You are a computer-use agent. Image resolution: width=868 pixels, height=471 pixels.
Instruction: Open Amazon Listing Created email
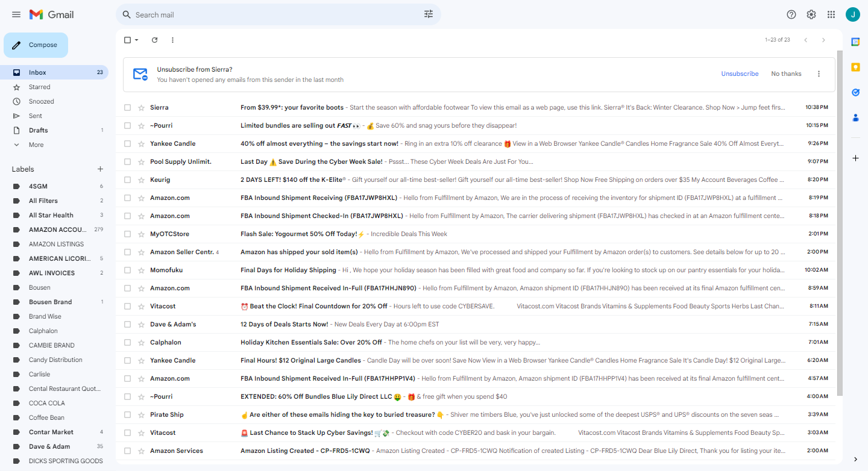[x=476, y=451]
